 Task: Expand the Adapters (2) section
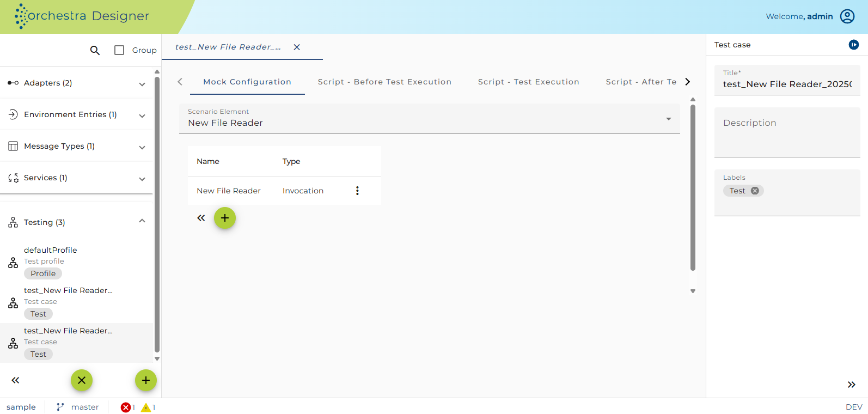(142, 84)
